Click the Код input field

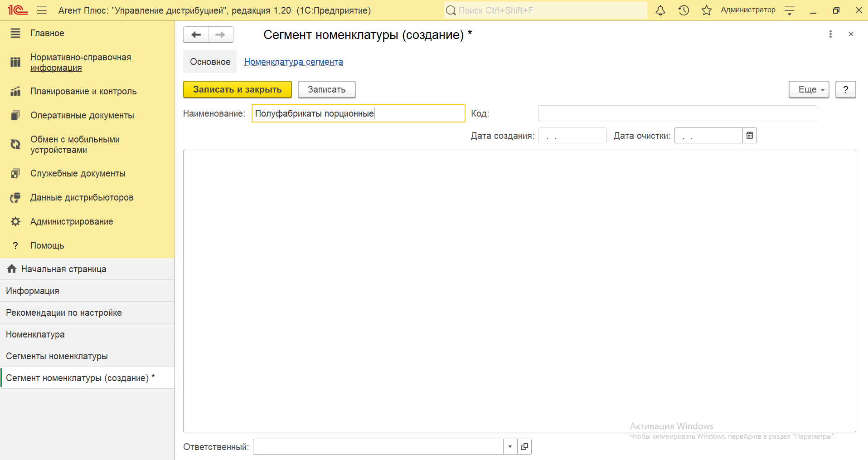677,113
